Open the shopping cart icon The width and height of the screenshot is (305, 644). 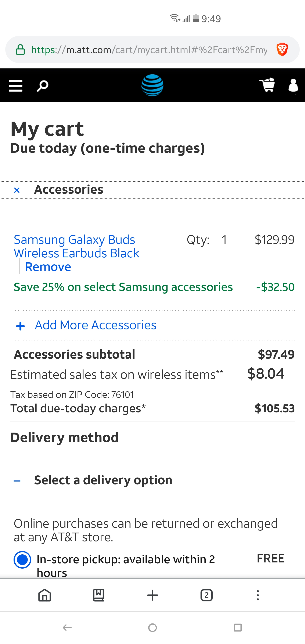point(267,85)
